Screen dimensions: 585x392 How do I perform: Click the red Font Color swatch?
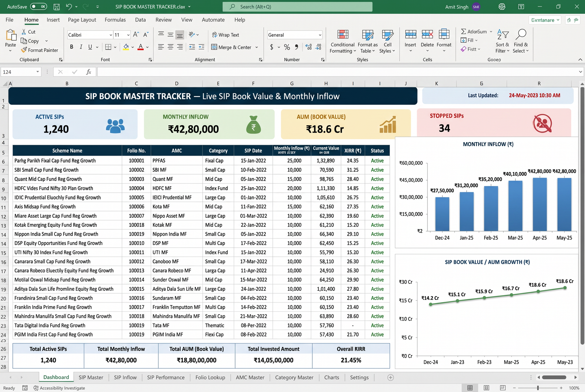pyautogui.click(x=140, y=47)
